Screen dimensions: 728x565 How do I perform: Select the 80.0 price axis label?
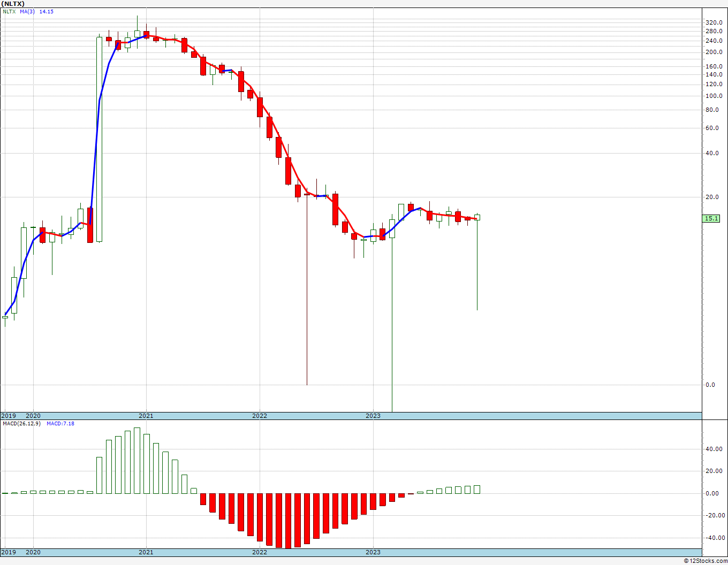click(x=712, y=110)
